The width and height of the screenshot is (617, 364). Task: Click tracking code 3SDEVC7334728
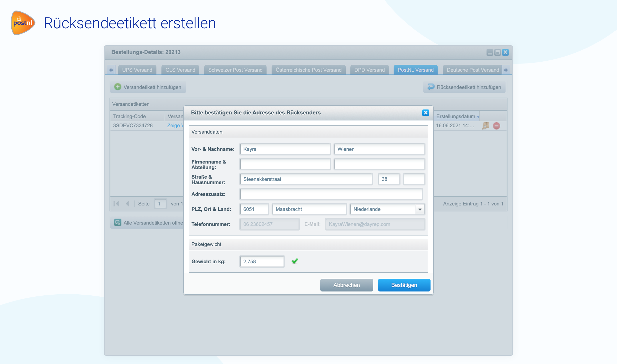click(133, 125)
